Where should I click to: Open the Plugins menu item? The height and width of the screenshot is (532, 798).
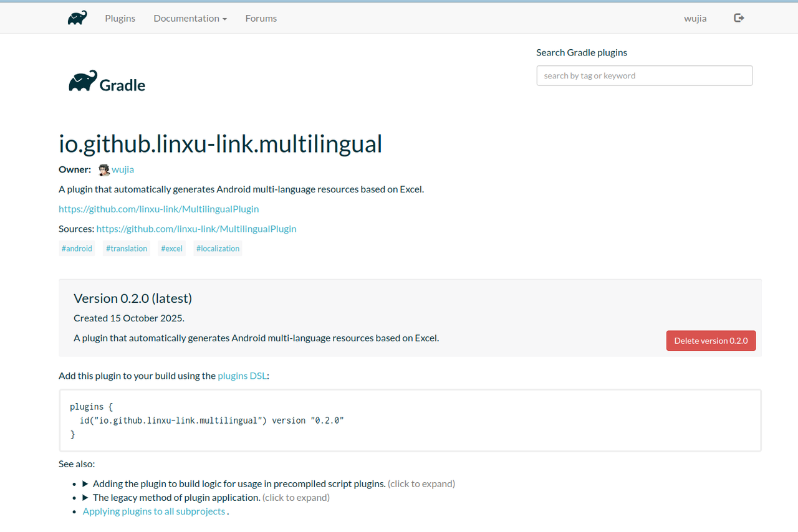point(120,18)
